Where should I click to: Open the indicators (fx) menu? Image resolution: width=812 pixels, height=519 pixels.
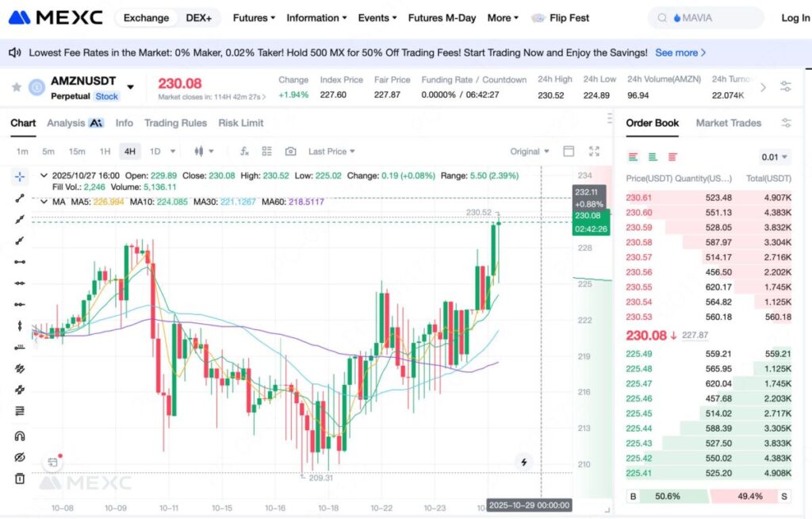(x=244, y=152)
